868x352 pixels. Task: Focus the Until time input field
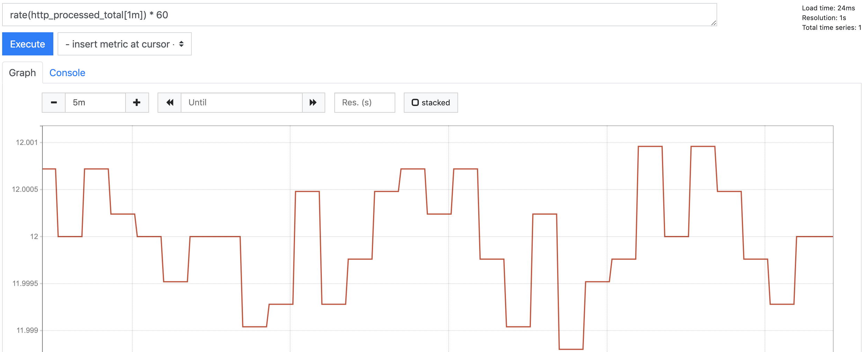241,103
